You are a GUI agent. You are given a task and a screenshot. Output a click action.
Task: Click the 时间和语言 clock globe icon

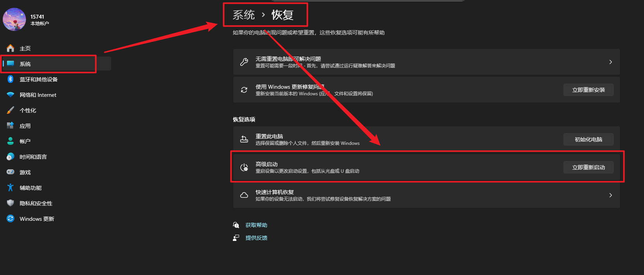tap(10, 156)
